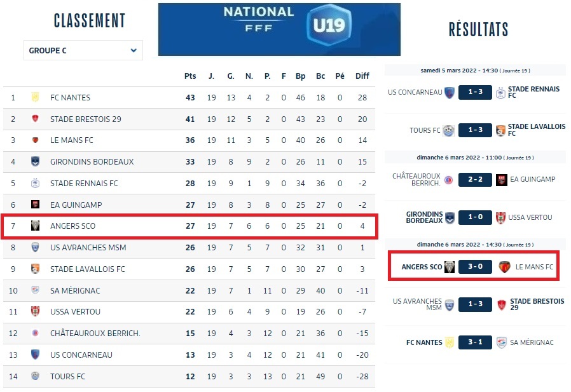Click the Le Mans FC team name in standings

point(72,140)
